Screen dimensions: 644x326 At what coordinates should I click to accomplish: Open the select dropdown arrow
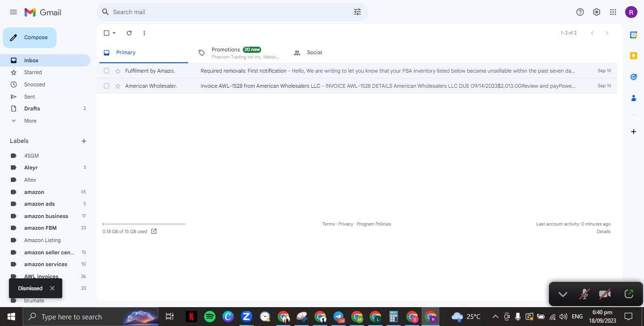pyautogui.click(x=114, y=33)
